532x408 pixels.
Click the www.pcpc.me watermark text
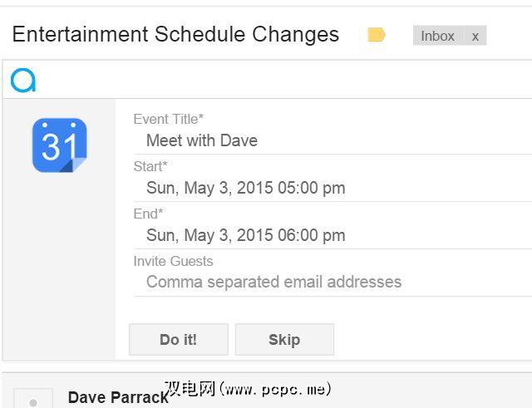point(249,388)
